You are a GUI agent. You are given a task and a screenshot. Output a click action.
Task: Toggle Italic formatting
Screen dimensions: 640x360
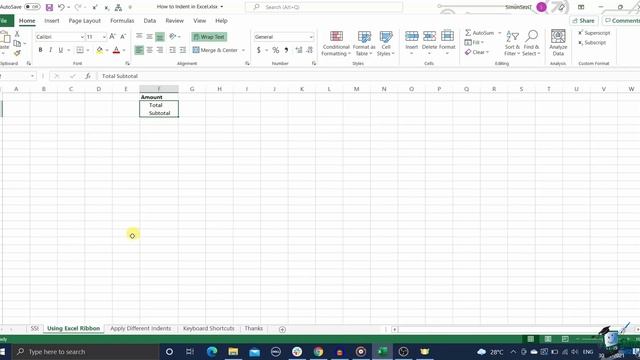(50, 50)
